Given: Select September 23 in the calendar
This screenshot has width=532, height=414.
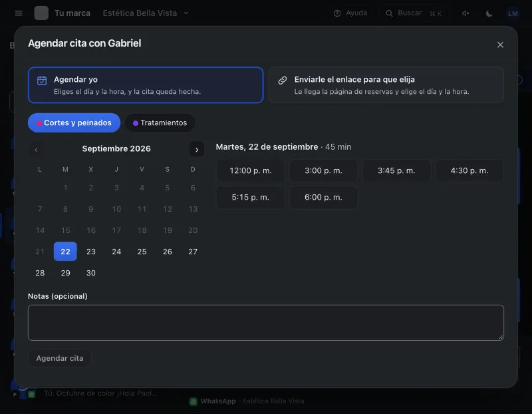Looking at the screenshot, I should point(91,252).
